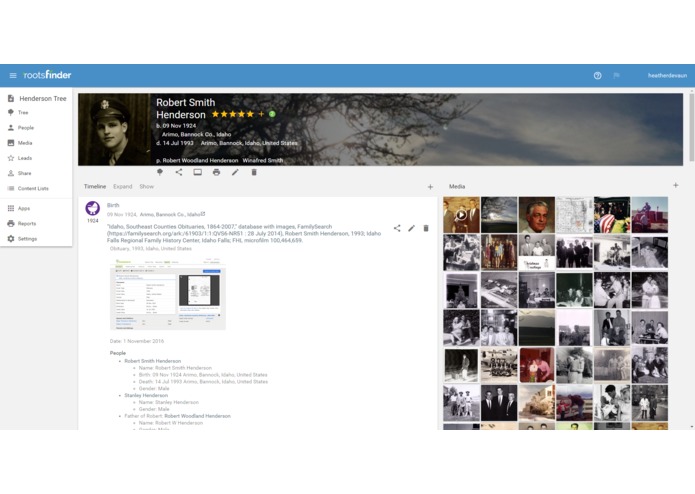Click trash delete icon below banner

(x=254, y=172)
